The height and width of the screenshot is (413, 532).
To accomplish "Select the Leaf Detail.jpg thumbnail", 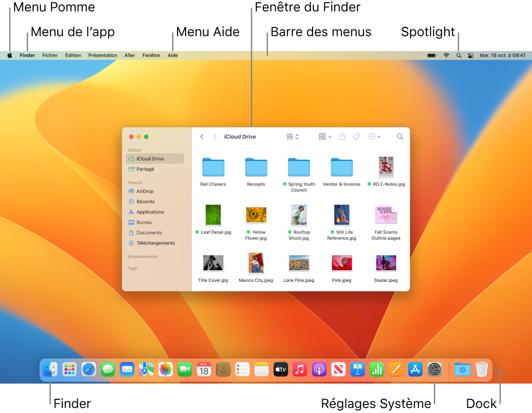I will [x=213, y=215].
